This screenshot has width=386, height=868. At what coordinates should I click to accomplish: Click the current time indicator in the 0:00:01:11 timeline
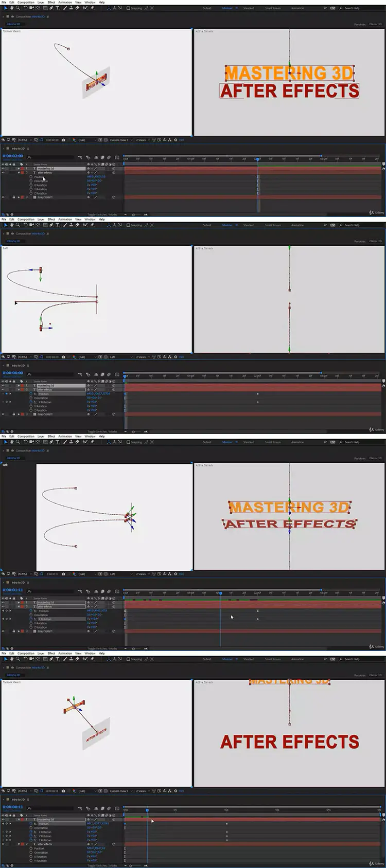pos(220,593)
